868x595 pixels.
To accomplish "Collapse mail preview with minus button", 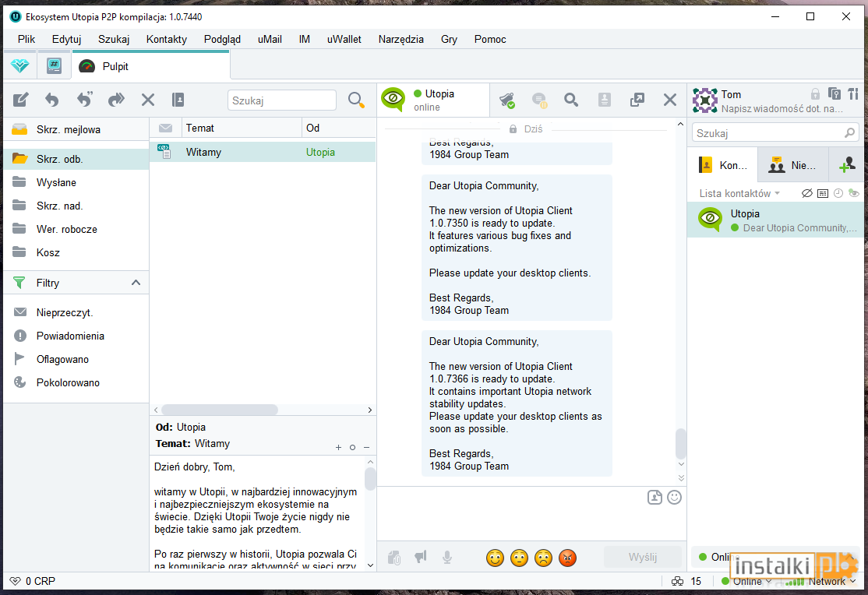I will pyautogui.click(x=366, y=447).
